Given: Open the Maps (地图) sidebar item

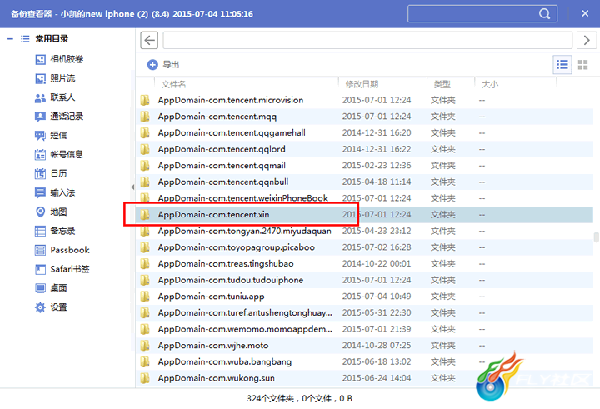Looking at the screenshot, I should click(x=51, y=212).
